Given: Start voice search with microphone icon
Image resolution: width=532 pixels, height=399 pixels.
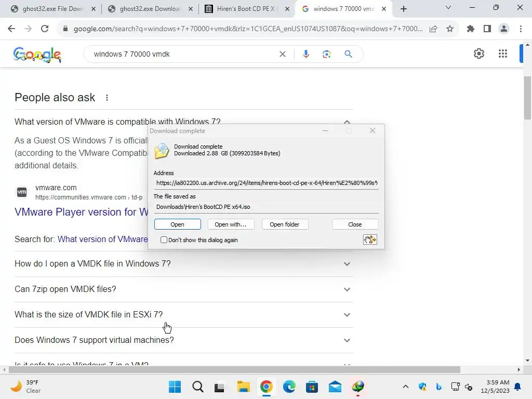Looking at the screenshot, I should click(305, 54).
